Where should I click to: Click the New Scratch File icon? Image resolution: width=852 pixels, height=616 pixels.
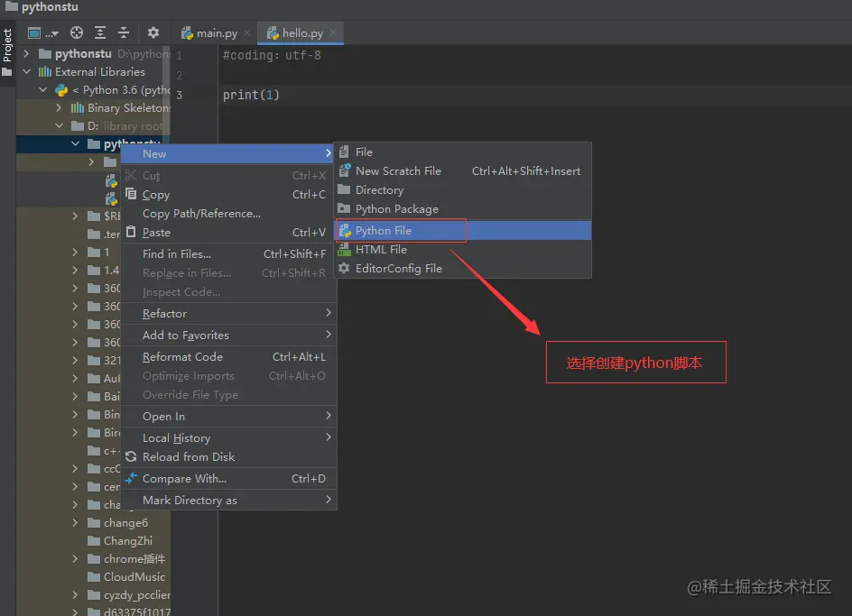[345, 170]
